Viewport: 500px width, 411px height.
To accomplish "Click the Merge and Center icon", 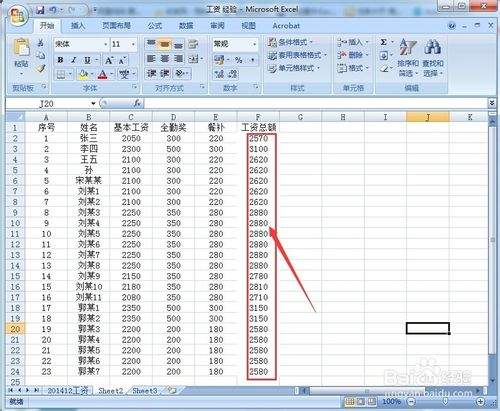I will 193,59.
